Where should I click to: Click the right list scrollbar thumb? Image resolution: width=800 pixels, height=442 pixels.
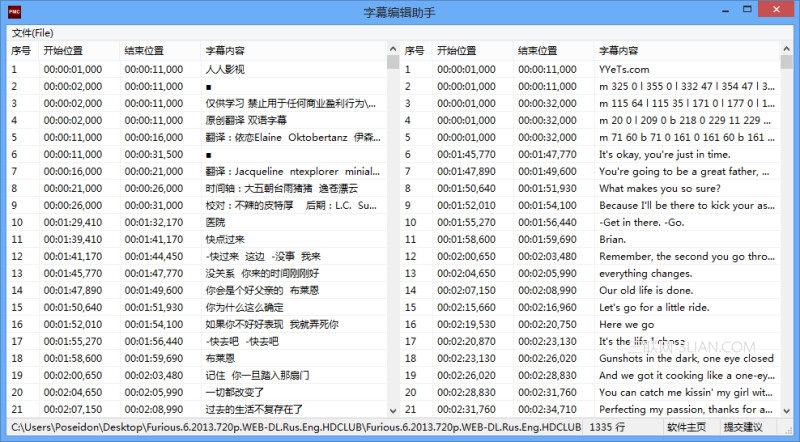click(x=786, y=62)
